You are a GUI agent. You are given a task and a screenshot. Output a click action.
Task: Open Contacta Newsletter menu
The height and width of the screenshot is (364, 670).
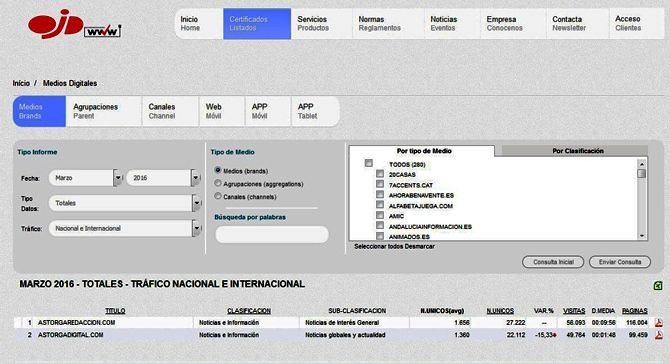click(x=578, y=24)
